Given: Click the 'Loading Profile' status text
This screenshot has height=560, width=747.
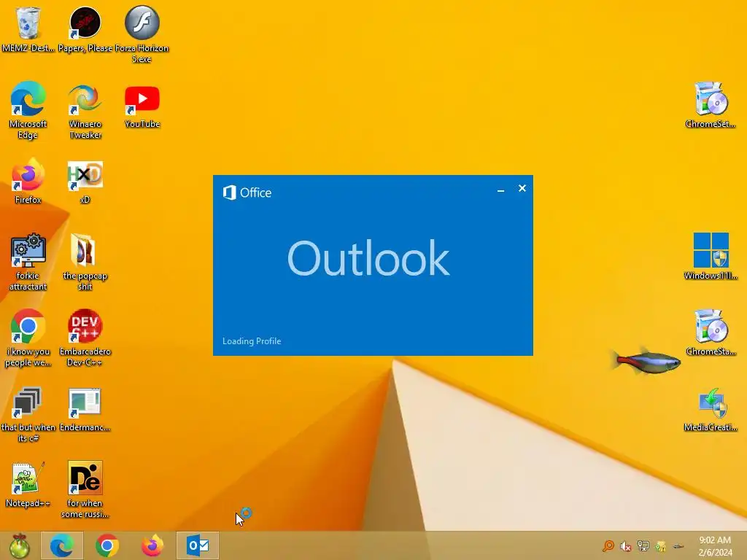Looking at the screenshot, I should point(252,341).
